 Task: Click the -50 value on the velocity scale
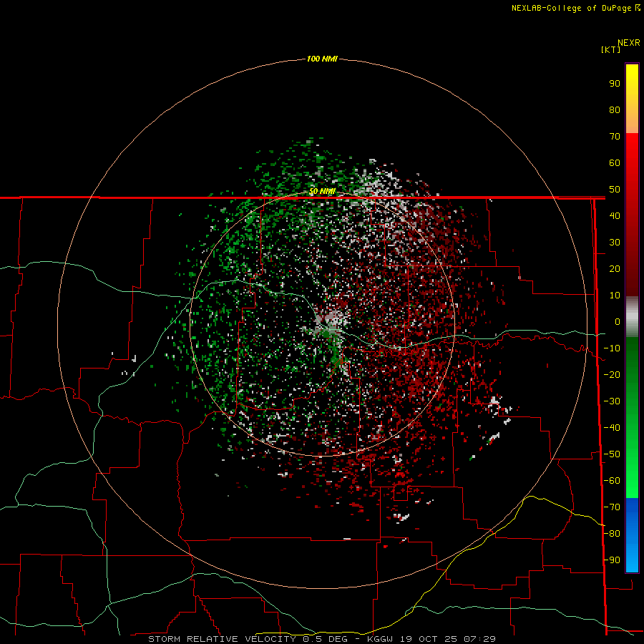coord(612,454)
